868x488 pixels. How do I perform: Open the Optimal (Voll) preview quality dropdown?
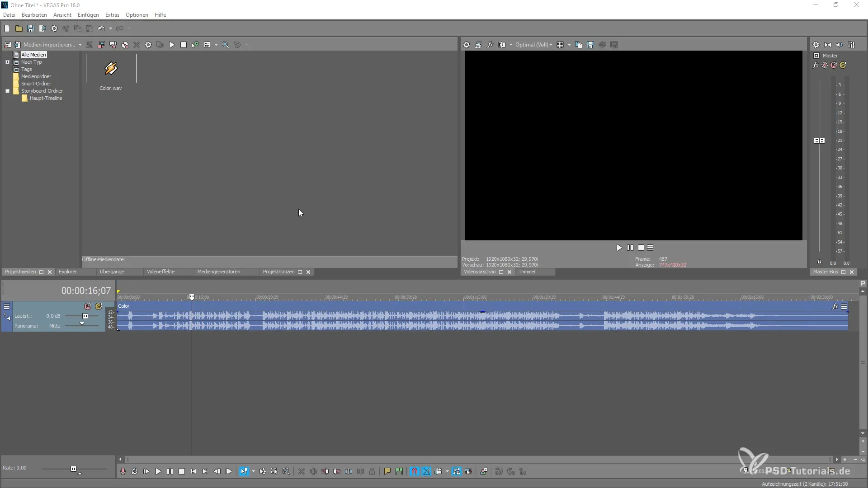coord(534,45)
